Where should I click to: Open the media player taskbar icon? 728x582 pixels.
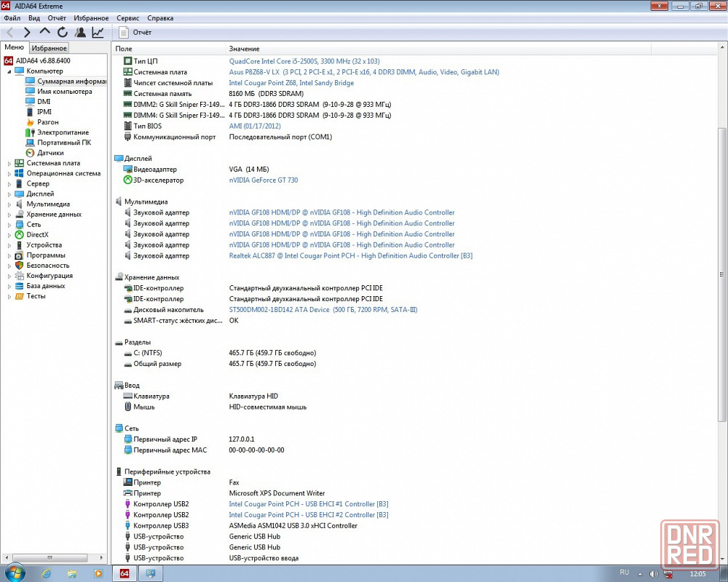pos(98,574)
